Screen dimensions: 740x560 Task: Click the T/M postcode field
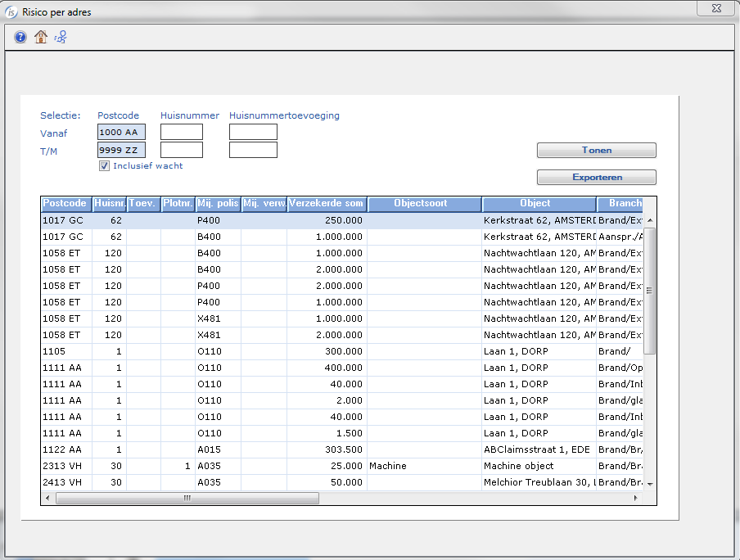(x=121, y=150)
